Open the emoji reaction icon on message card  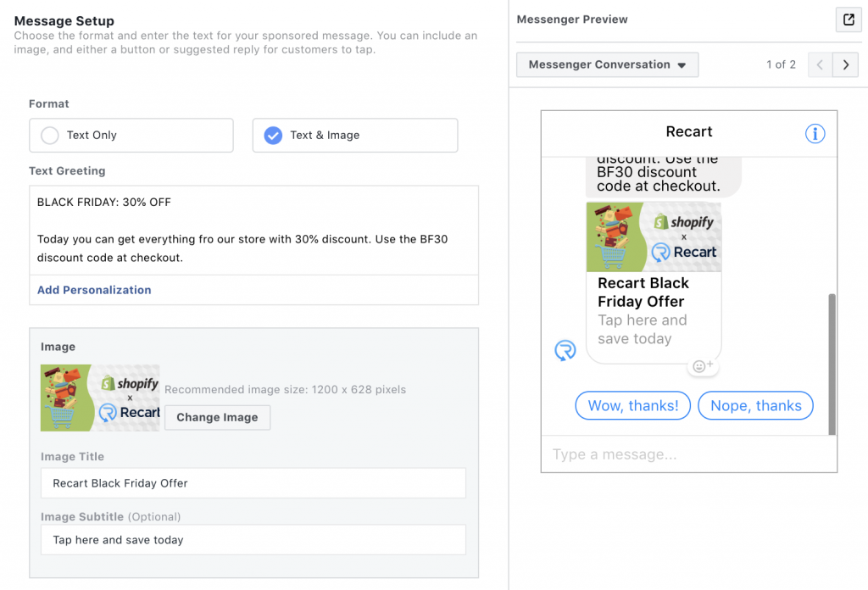click(703, 366)
